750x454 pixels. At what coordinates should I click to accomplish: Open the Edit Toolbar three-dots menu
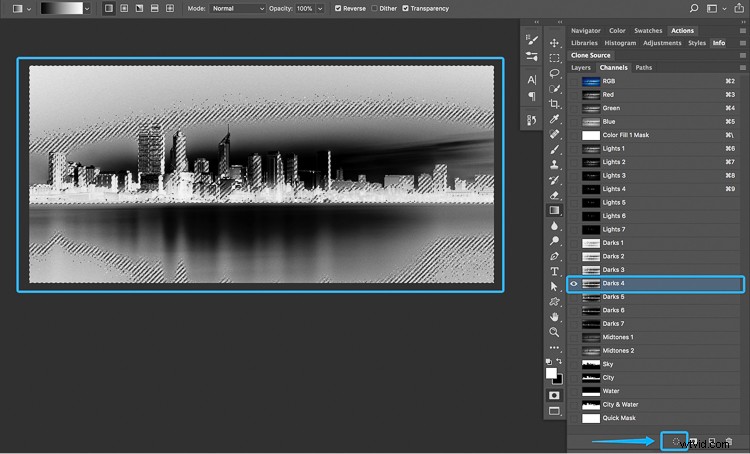click(x=554, y=348)
